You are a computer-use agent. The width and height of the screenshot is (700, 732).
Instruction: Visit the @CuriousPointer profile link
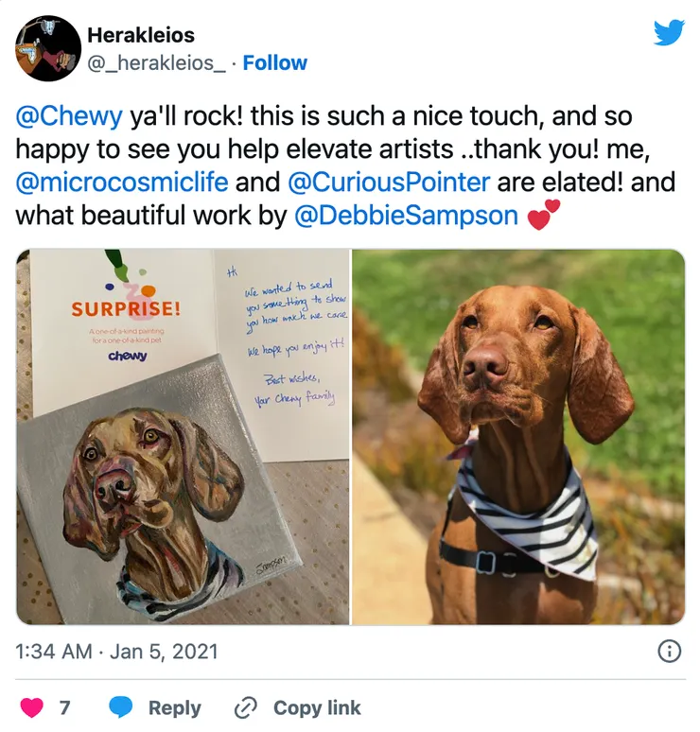click(389, 183)
